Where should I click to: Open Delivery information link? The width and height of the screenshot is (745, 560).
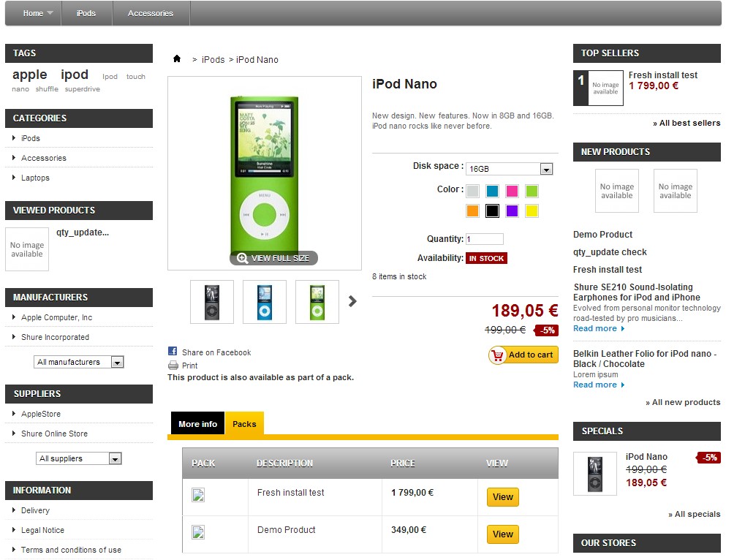click(x=35, y=510)
